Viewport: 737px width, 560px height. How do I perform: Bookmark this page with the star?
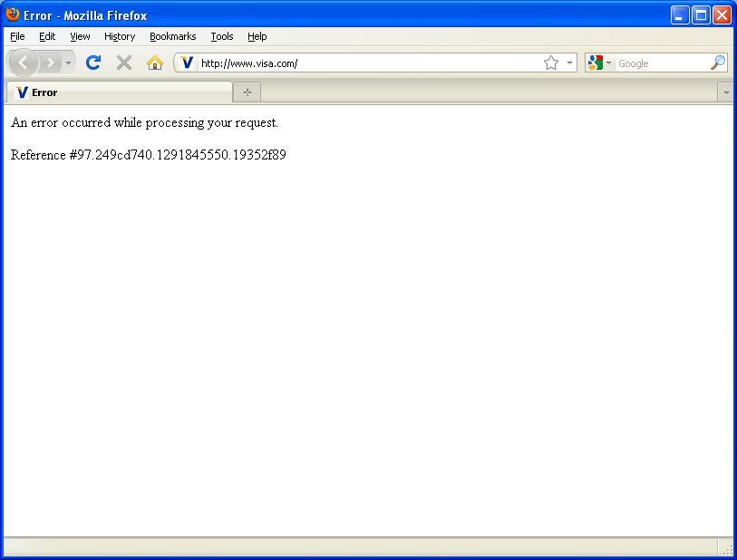[550, 63]
